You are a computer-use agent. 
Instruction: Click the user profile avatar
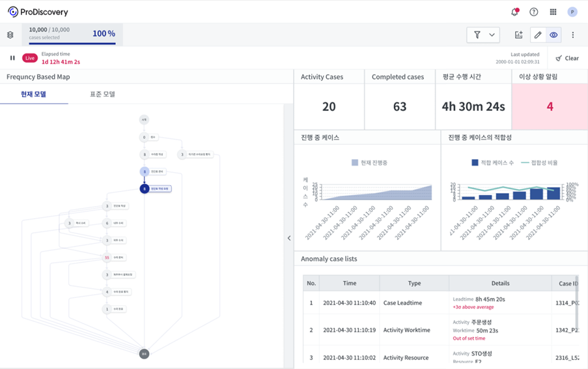572,12
